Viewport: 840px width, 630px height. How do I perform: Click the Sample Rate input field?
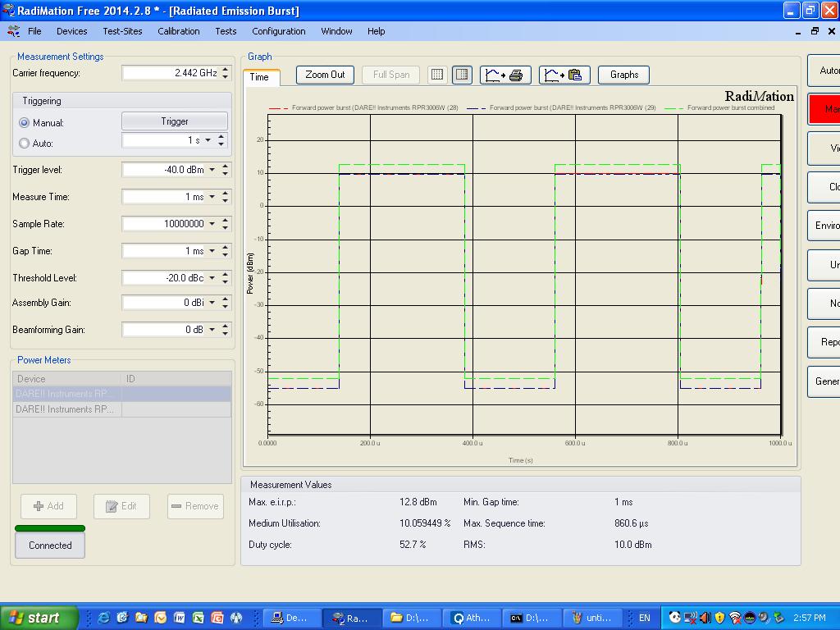[164, 224]
